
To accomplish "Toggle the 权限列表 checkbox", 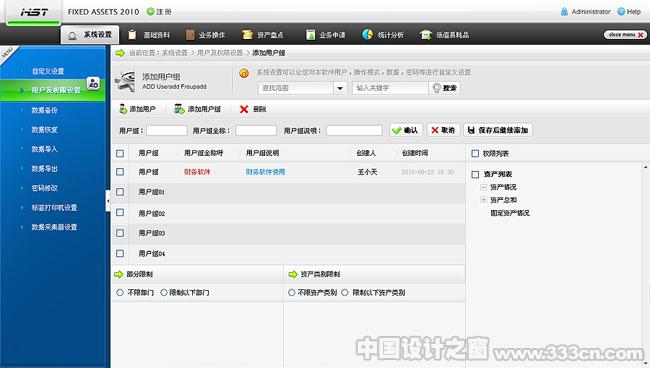I will [475, 154].
